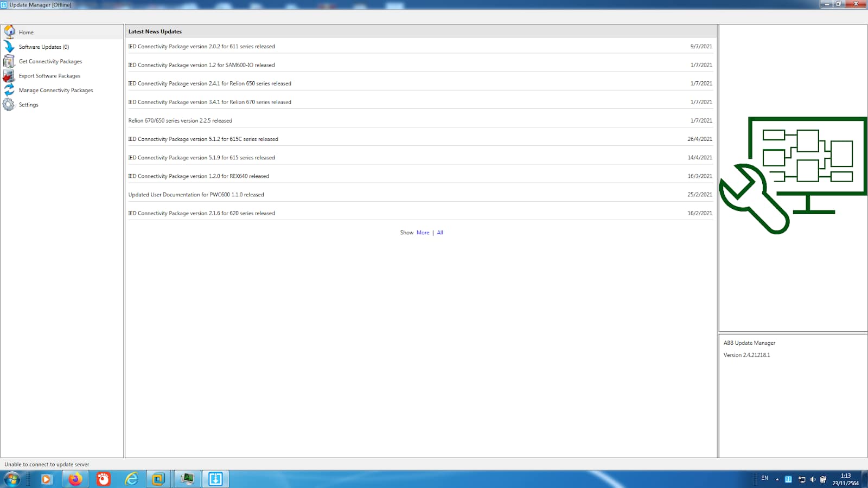Open the 611 series version 2.0.2 news item

420,47
